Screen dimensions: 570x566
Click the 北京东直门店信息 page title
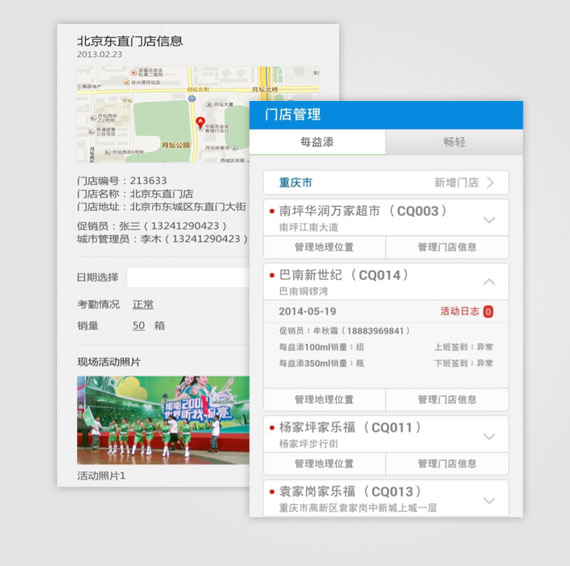130,41
